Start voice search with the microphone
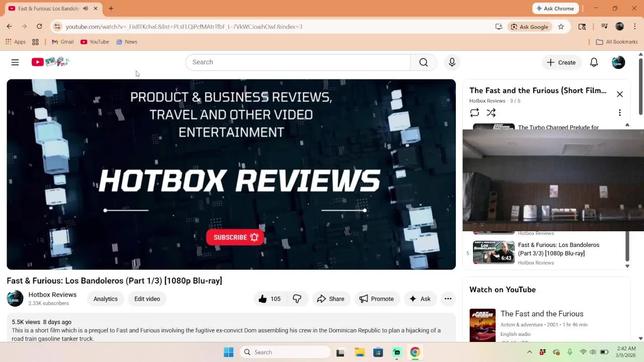This screenshot has width=644, height=362. pyautogui.click(x=452, y=62)
